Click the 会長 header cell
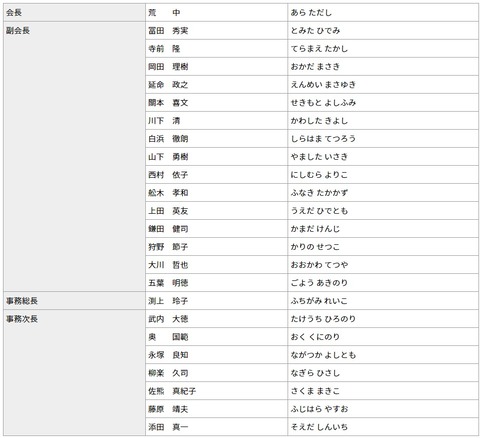480x438 pixels. point(75,13)
